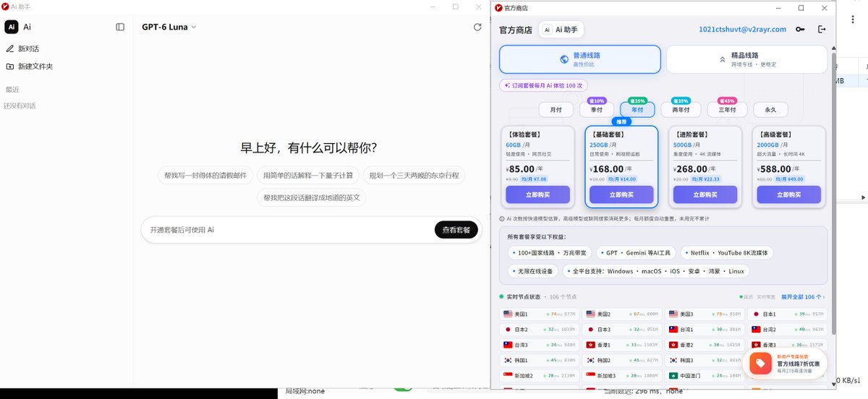Click the 日本3 node row
The height and width of the screenshot is (399, 868).
coord(622,330)
